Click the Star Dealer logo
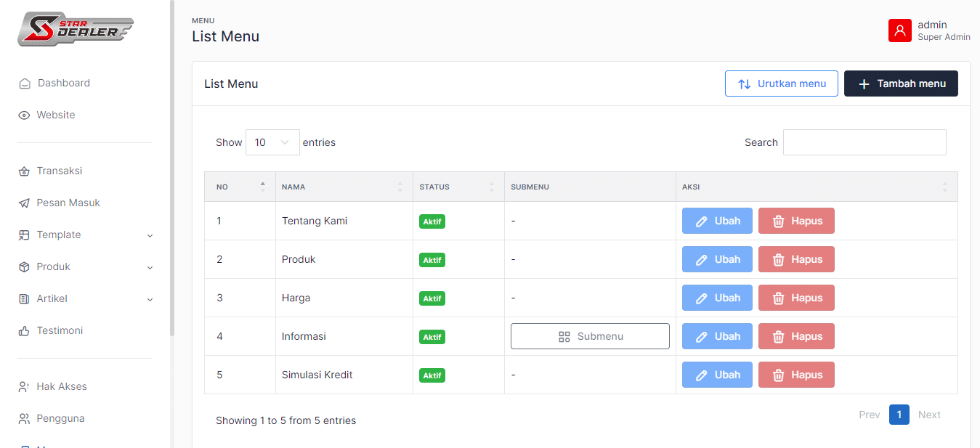The height and width of the screenshot is (448, 980). (x=76, y=29)
